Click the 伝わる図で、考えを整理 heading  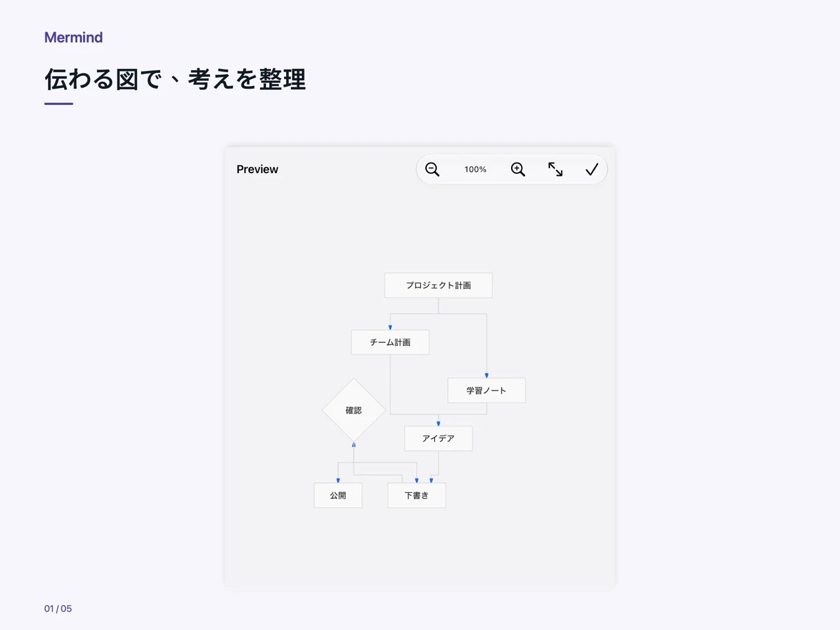coord(175,79)
